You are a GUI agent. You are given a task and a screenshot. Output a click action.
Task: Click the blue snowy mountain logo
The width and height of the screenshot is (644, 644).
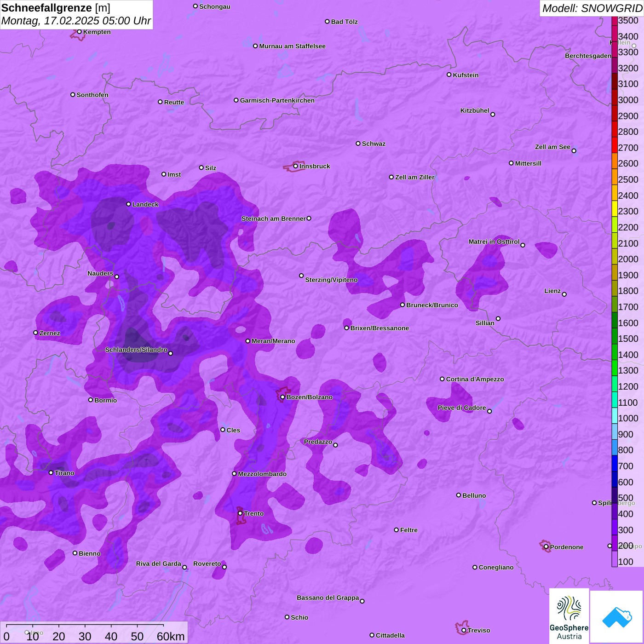point(616,617)
